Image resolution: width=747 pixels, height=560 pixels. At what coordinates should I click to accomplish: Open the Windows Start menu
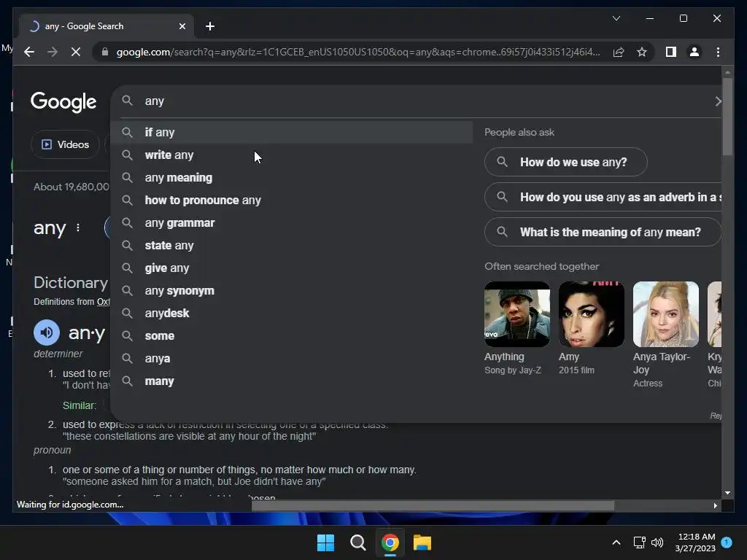[x=326, y=542]
